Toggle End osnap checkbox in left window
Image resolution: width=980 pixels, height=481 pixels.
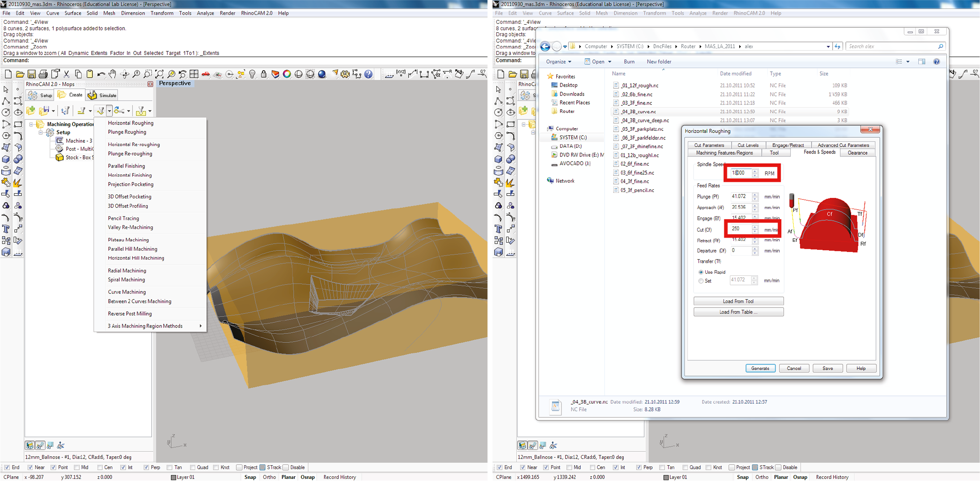tap(6, 467)
